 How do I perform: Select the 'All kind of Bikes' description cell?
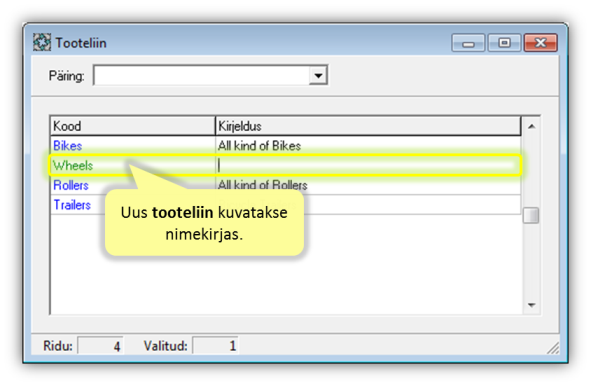click(368, 146)
